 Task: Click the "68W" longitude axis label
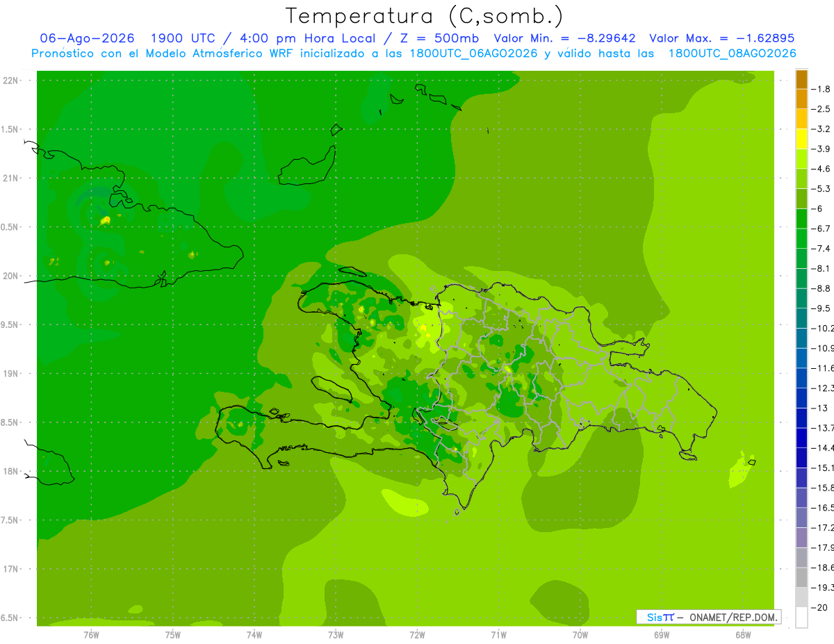point(743,635)
